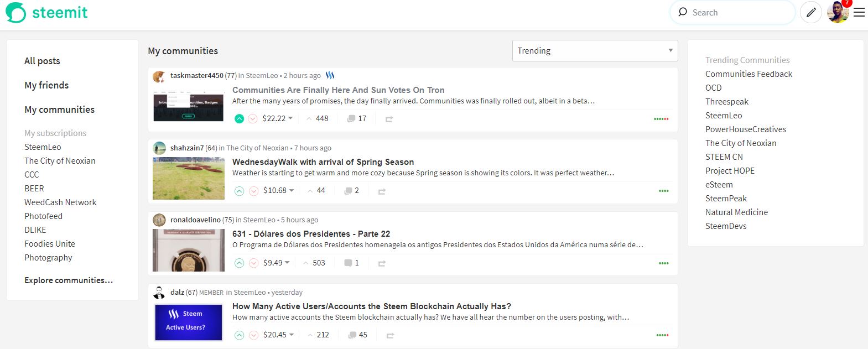Click the user profile avatar
868x349 pixels.
[x=838, y=13]
